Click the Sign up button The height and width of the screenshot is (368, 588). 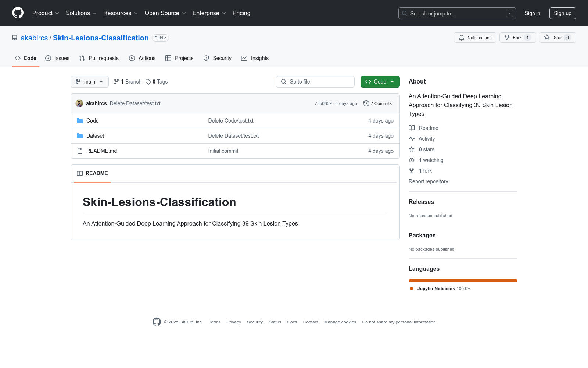pos(563,13)
